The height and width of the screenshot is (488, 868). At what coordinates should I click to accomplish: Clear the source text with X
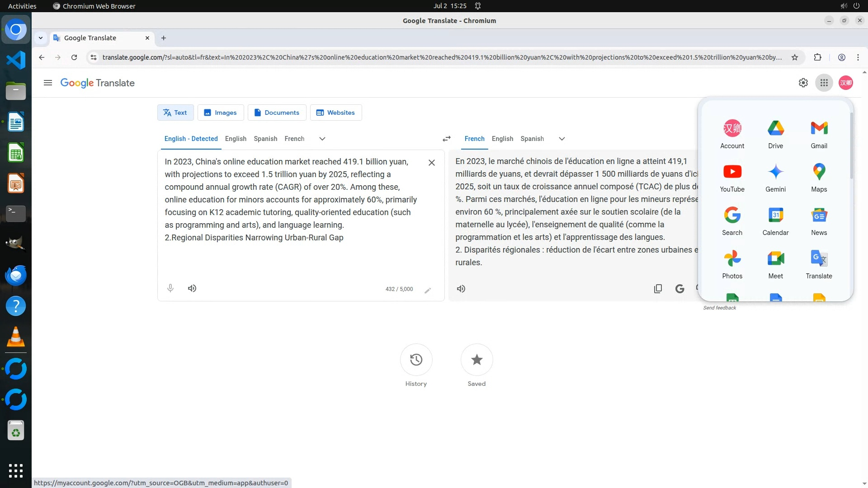point(432,163)
